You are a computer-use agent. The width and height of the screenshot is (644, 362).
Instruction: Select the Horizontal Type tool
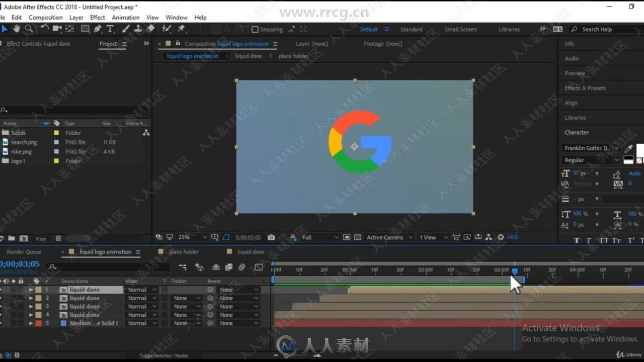coord(110,29)
